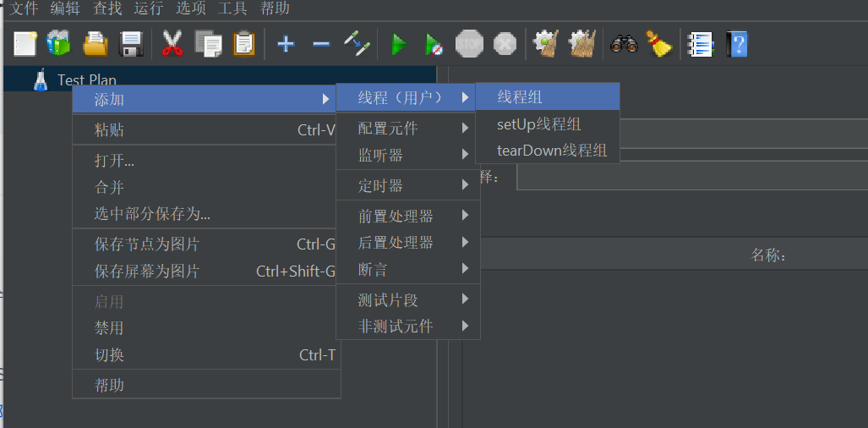Expand the 配置元件 submenu
Screen dimensions: 868x428
tap(408, 129)
